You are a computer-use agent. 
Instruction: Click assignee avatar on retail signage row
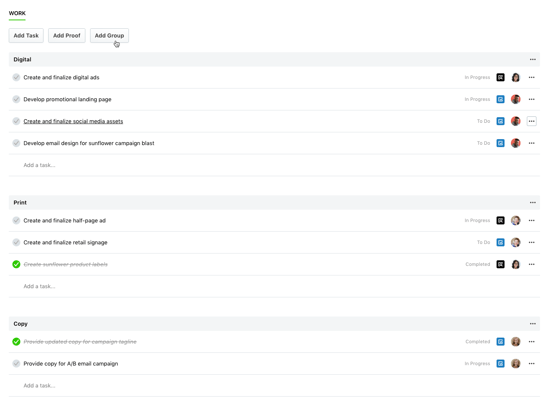point(516,242)
